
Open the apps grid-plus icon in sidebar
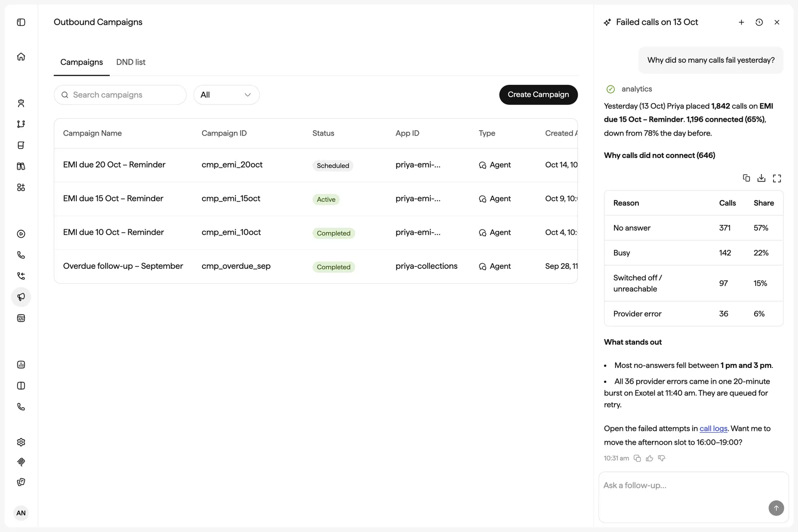pos(21,187)
